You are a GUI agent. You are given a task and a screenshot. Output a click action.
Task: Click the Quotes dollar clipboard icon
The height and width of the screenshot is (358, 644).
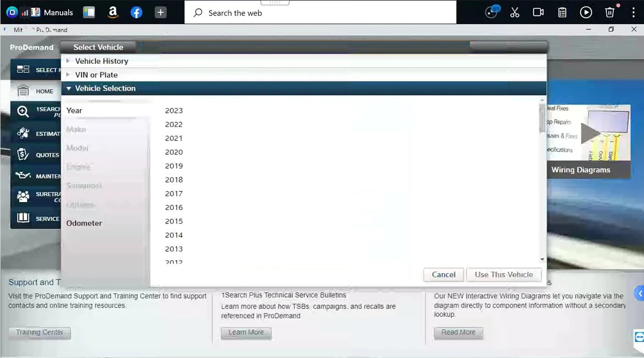(23, 154)
